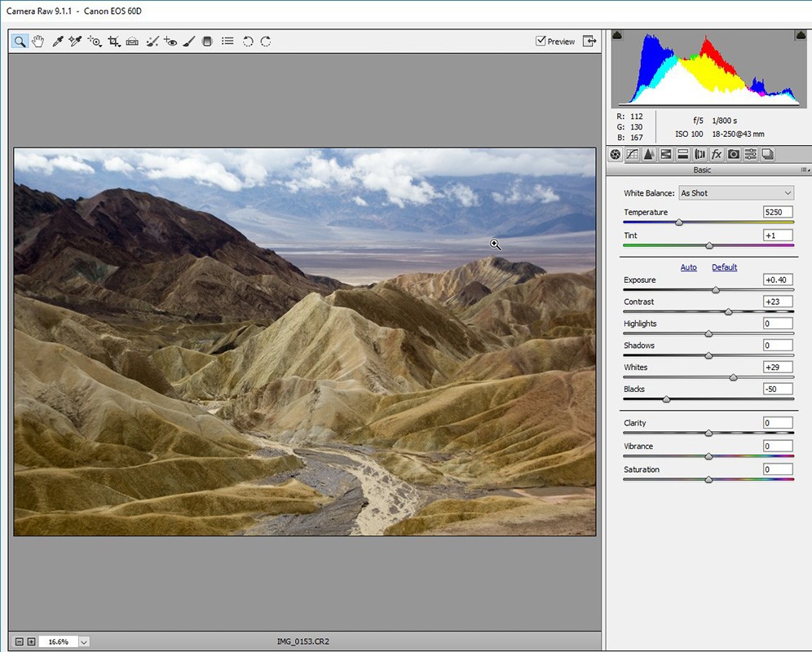This screenshot has width=812, height=652.
Task: Click the Auto tone link
Action: click(688, 267)
